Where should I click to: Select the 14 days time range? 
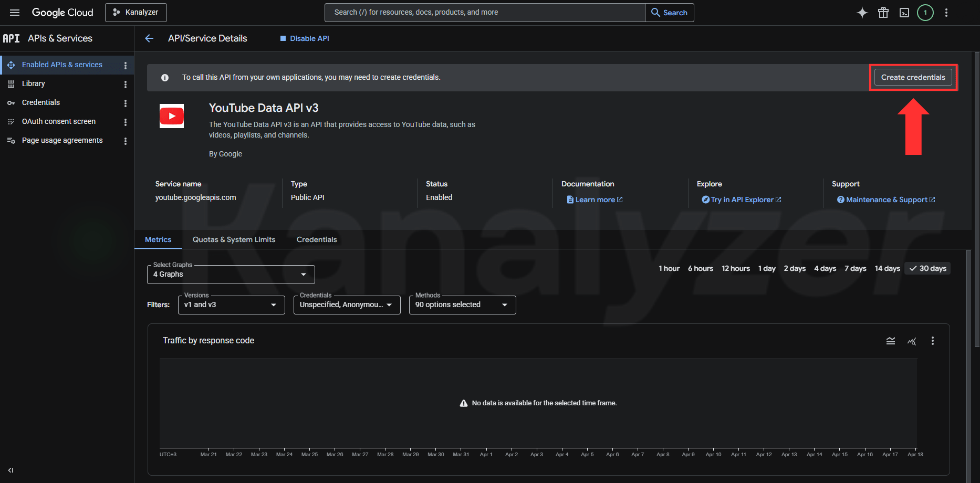(x=887, y=268)
